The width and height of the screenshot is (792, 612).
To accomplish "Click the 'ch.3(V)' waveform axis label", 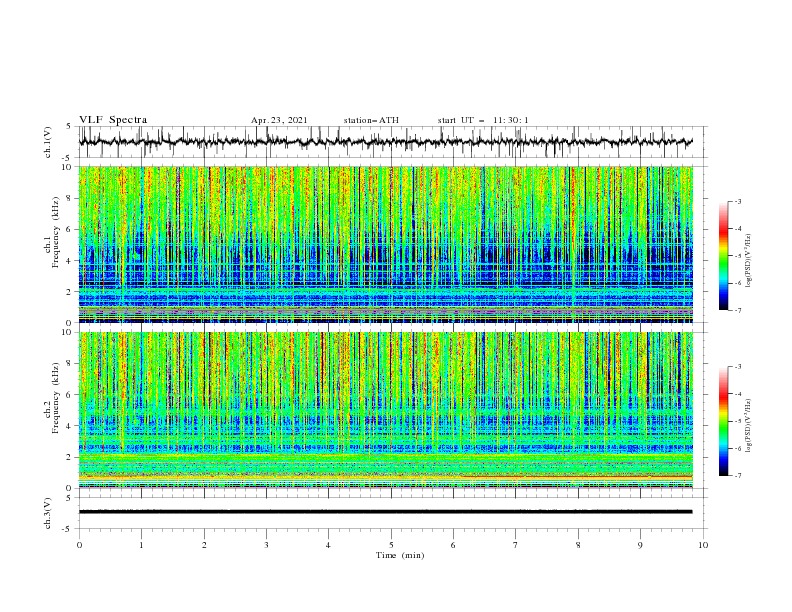I will (48, 513).
